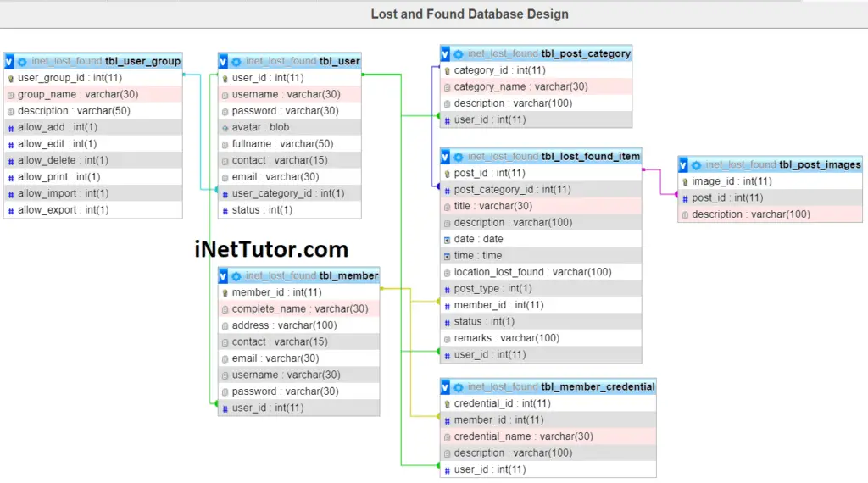
Task: Click blob icon beside avatar field
Action: [x=225, y=128]
